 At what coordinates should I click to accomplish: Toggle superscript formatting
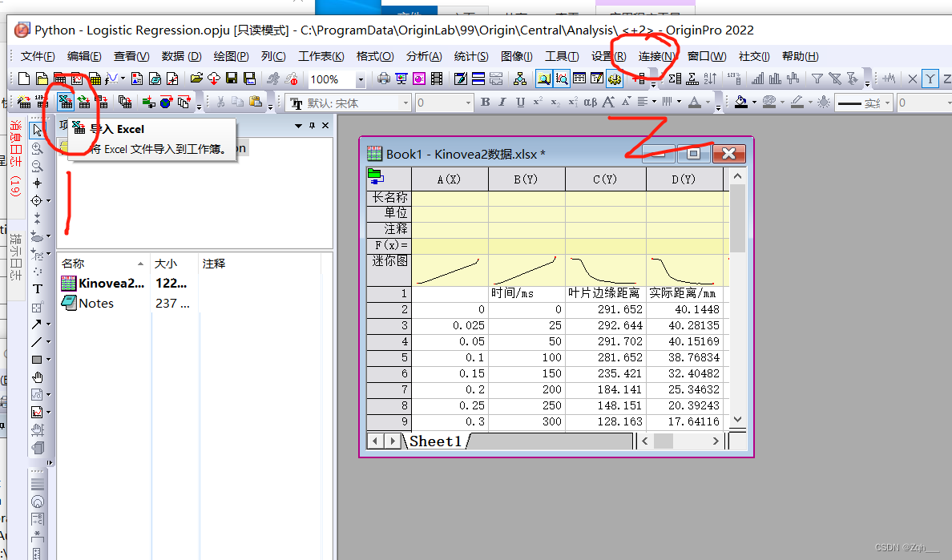[x=538, y=102]
